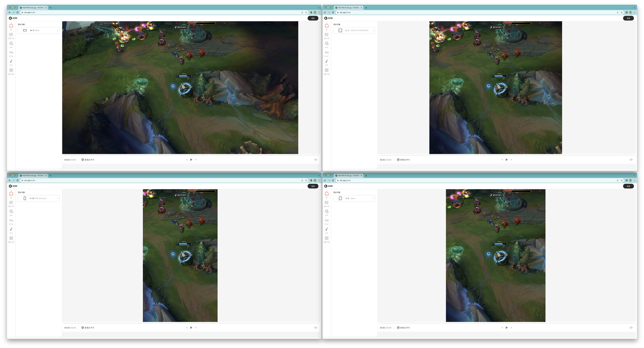Click the black done button in the 3:4 window
Image resolution: width=644 pixels, height=348 pixels.
click(x=628, y=186)
